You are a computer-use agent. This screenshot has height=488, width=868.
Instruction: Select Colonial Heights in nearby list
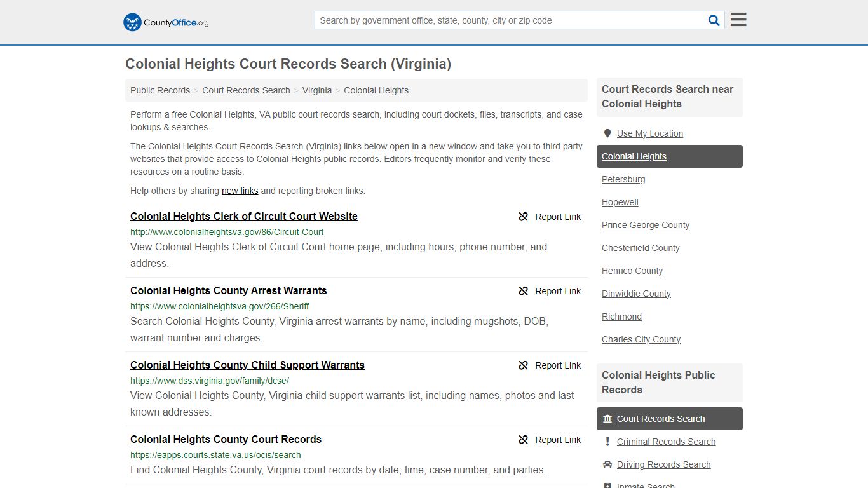670,156
